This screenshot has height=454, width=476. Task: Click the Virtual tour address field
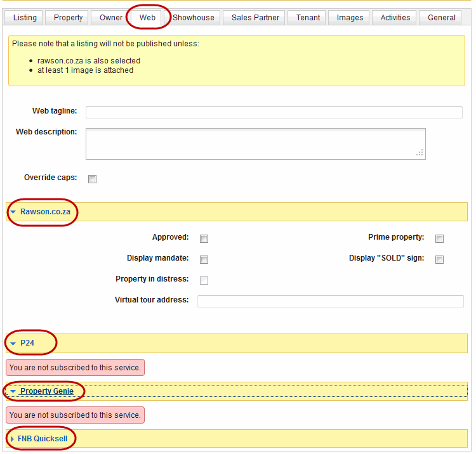coord(330,301)
